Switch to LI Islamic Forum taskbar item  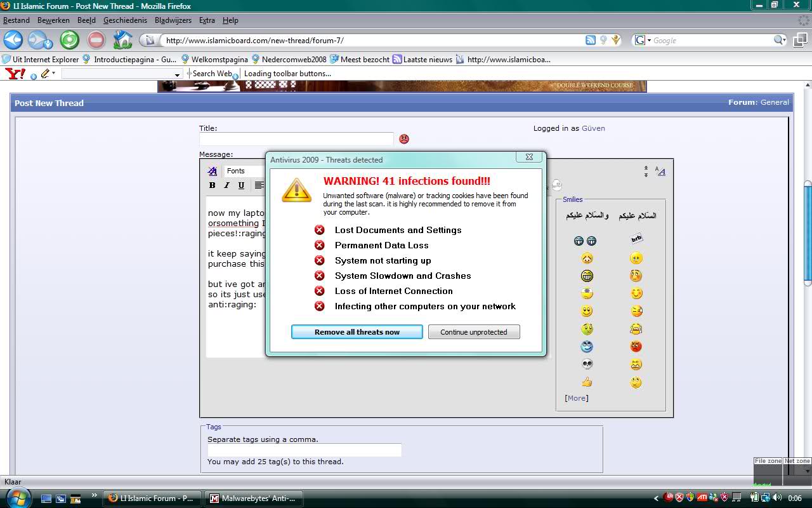click(x=152, y=498)
